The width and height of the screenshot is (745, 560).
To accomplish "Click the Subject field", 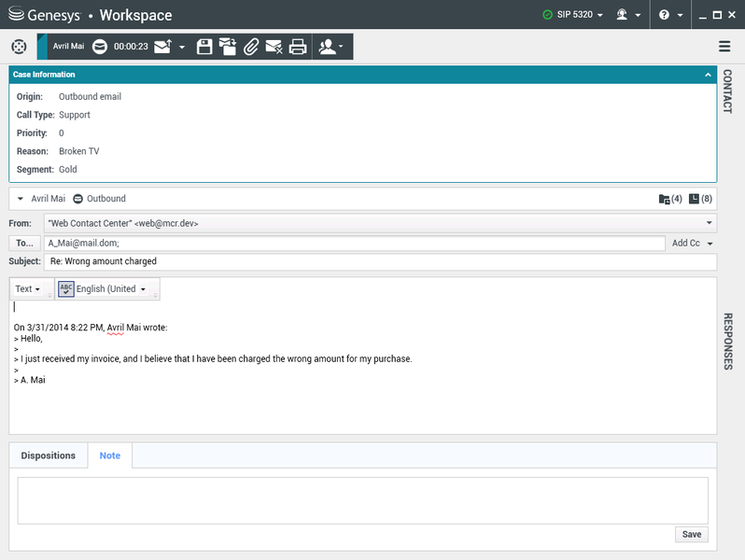I will click(380, 261).
